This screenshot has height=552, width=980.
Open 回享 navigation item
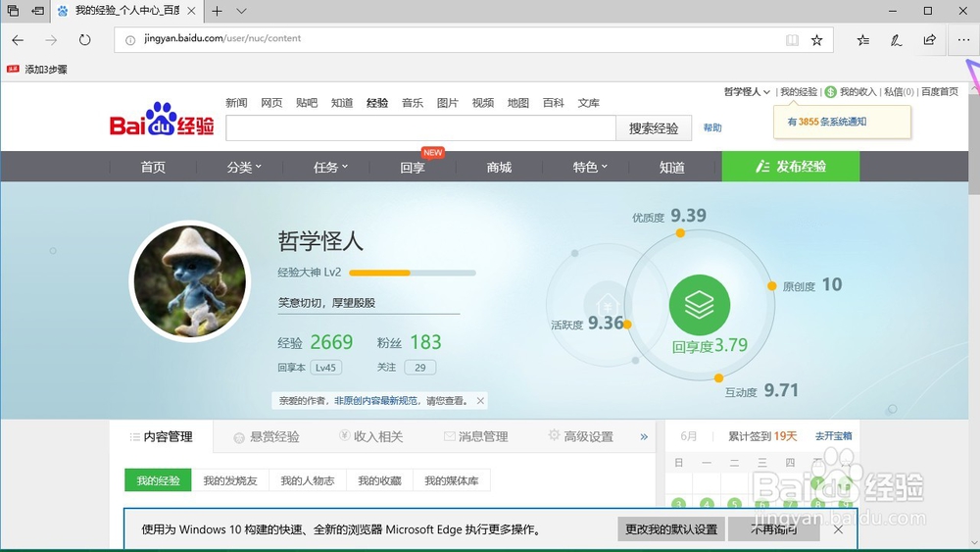413,167
